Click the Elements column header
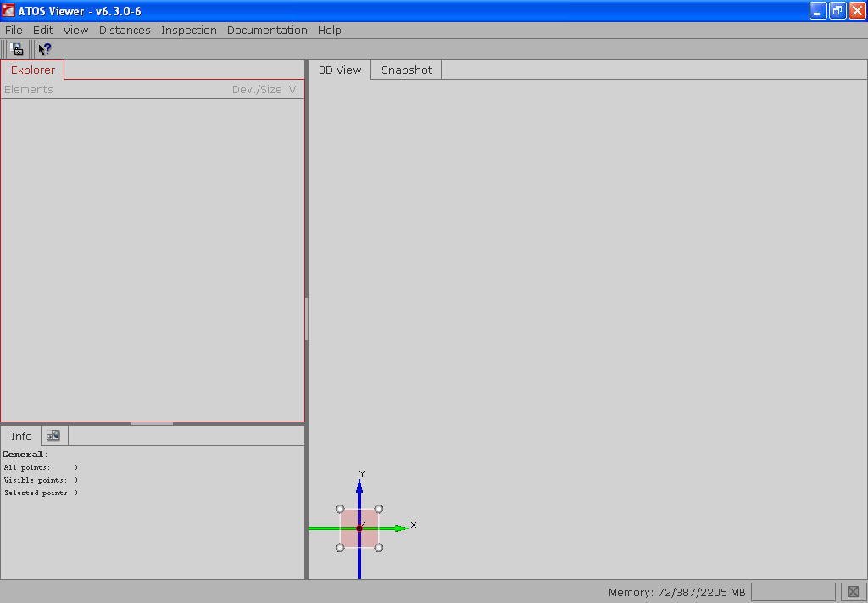868x603 pixels. click(29, 90)
